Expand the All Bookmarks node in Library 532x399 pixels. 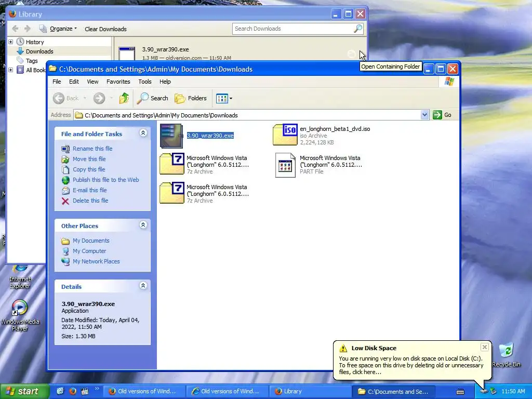11,70
